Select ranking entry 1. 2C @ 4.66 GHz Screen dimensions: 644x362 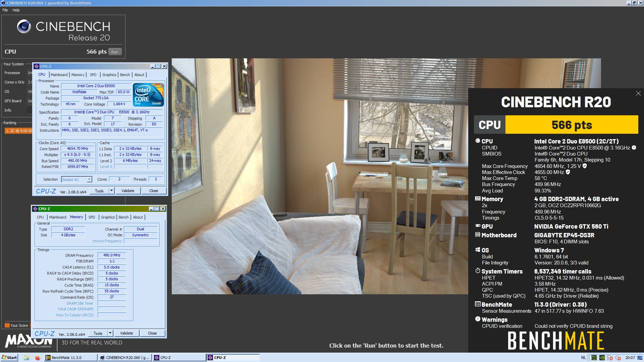point(18,131)
